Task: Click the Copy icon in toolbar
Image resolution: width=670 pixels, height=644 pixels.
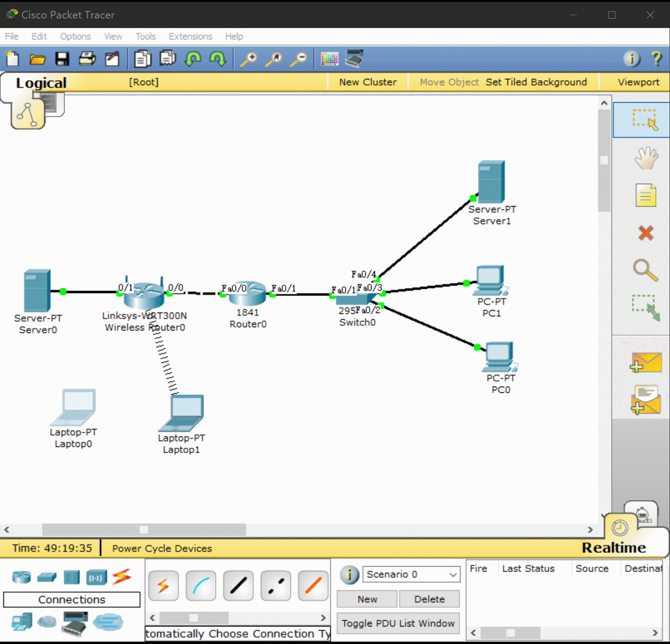Action: click(x=143, y=59)
